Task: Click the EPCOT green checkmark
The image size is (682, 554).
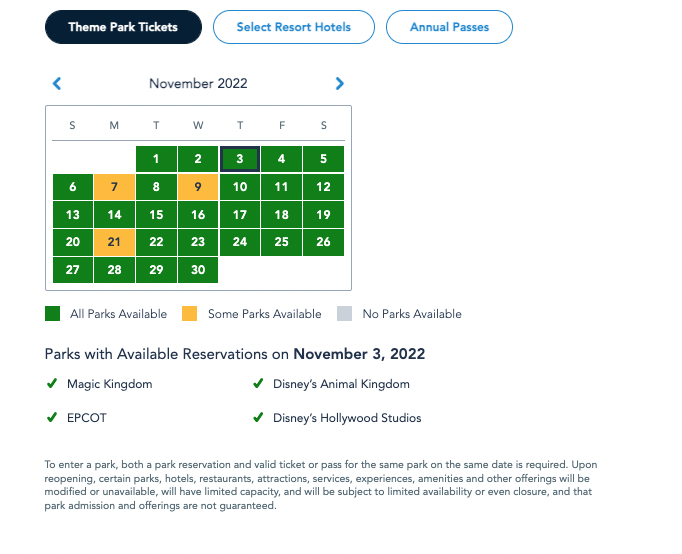Action: [x=52, y=418]
